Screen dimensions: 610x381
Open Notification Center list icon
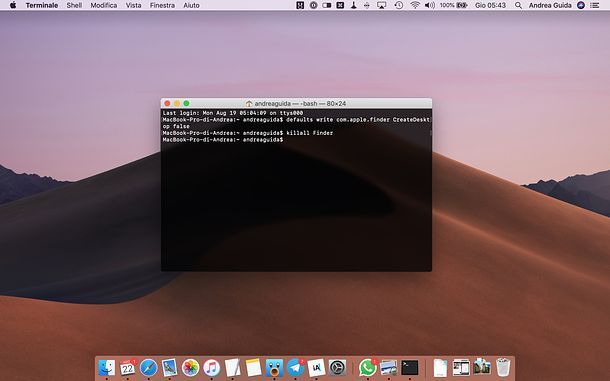tap(595, 5)
